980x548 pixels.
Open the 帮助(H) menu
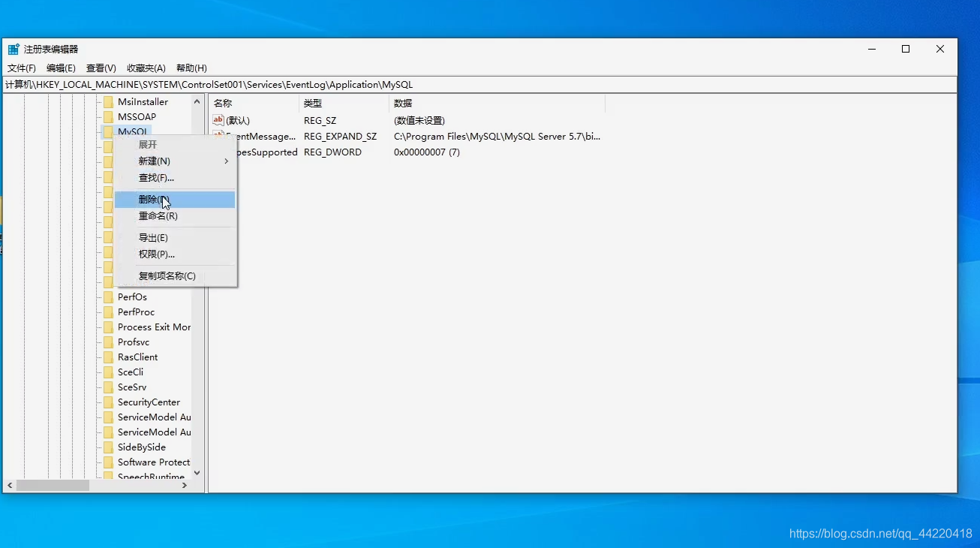click(x=191, y=68)
